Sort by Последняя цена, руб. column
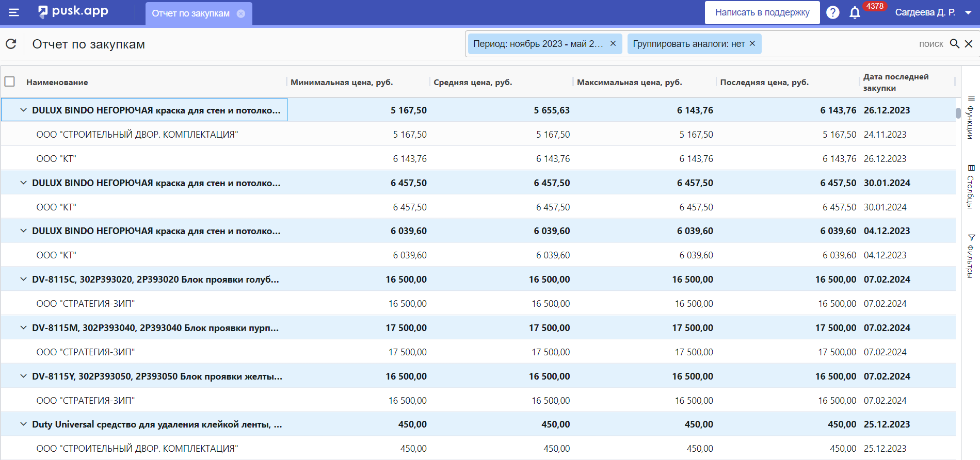The width and height of the screenshot is (980, 460). click(764, 82)
